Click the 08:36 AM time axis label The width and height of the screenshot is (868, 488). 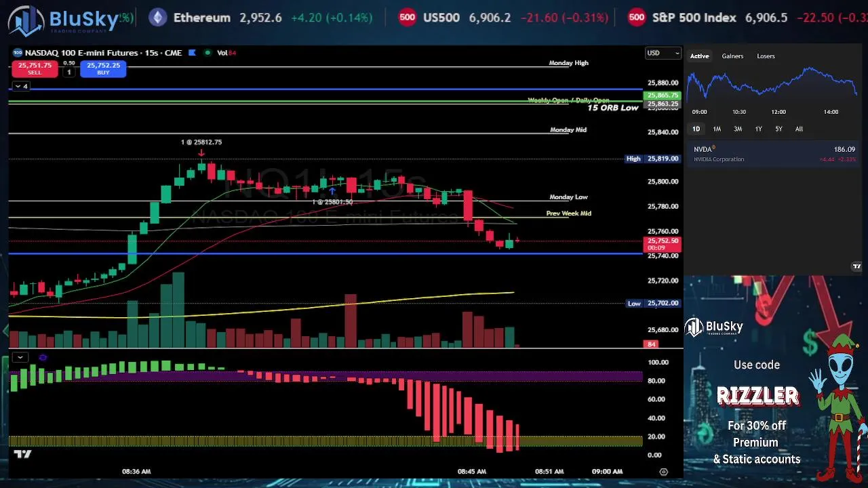click(x=136, y=472)
